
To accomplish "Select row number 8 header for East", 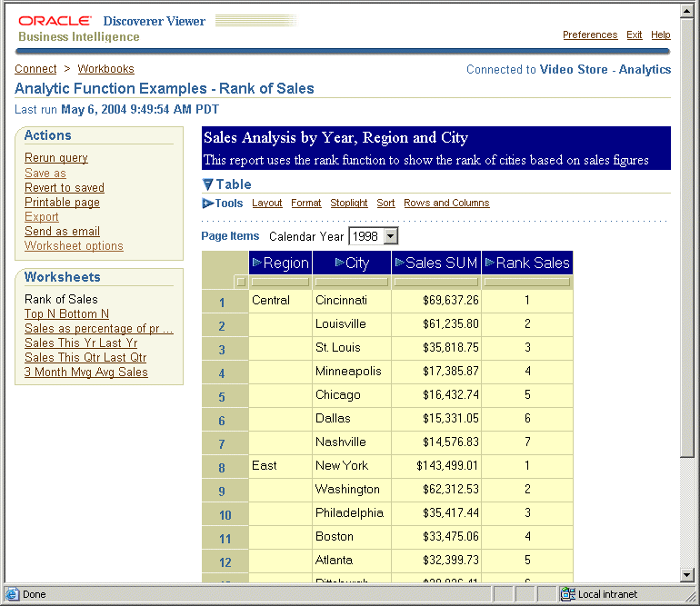I will (x=222, y=469).
